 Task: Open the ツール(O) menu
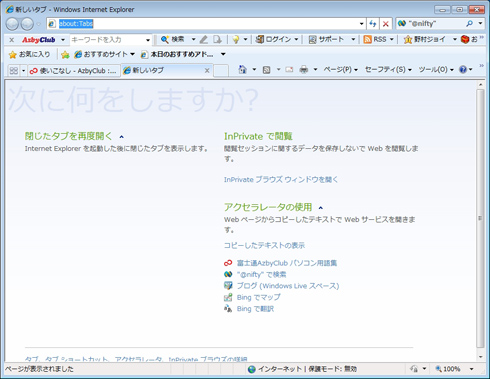pos(436,70)
